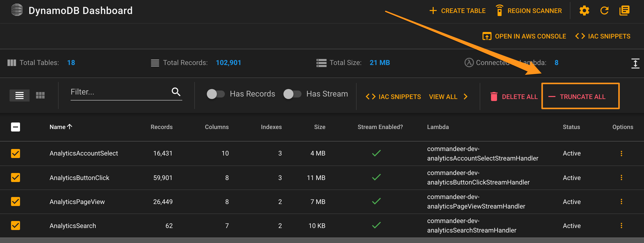The width and height of the screenshot is (644, 243).
Task: Uncheck the AnalyticsButtonClick row checkbox
Action: pyautogui.click(x=16, y=177)
